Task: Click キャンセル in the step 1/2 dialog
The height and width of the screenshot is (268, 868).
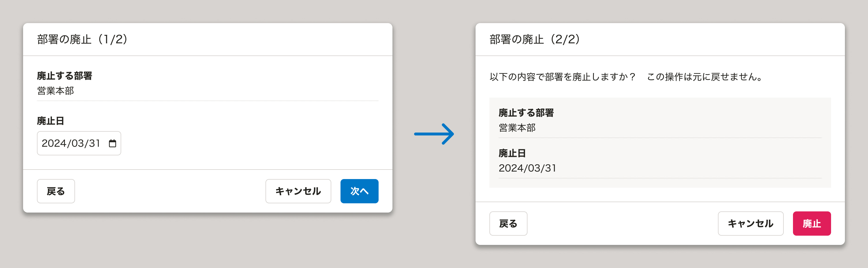Action: 298,191
